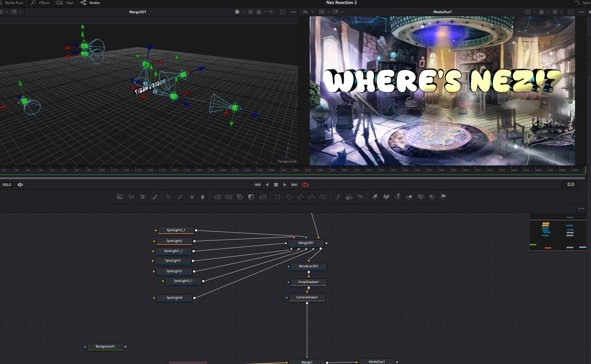Toggle the Nodes panel
Image resolution: width=591 pixels, height=364 pixels.
click(x=91, y=2)
